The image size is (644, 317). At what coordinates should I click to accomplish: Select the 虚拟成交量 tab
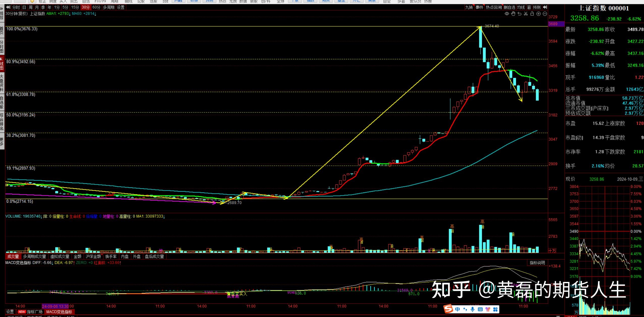click(x=60, y=256)
